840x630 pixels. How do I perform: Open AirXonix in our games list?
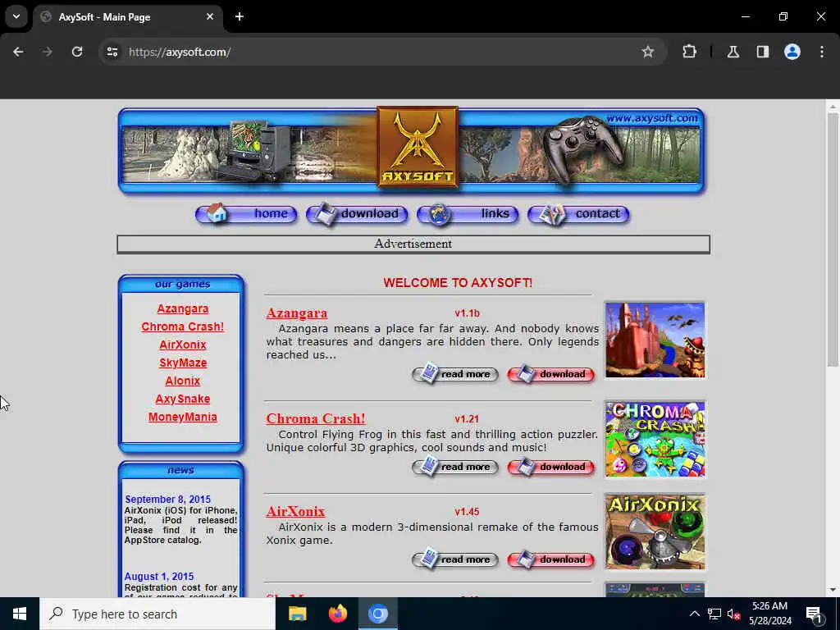(x=183, y=345)
